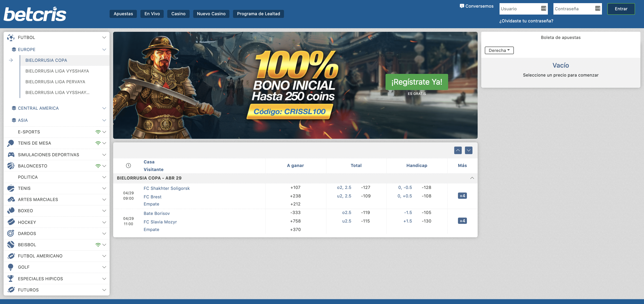Click the game controller icon for Simulaciones Deportivas
Image resolution: width=644 pixels, height=304 pixels.
[11, 155]
